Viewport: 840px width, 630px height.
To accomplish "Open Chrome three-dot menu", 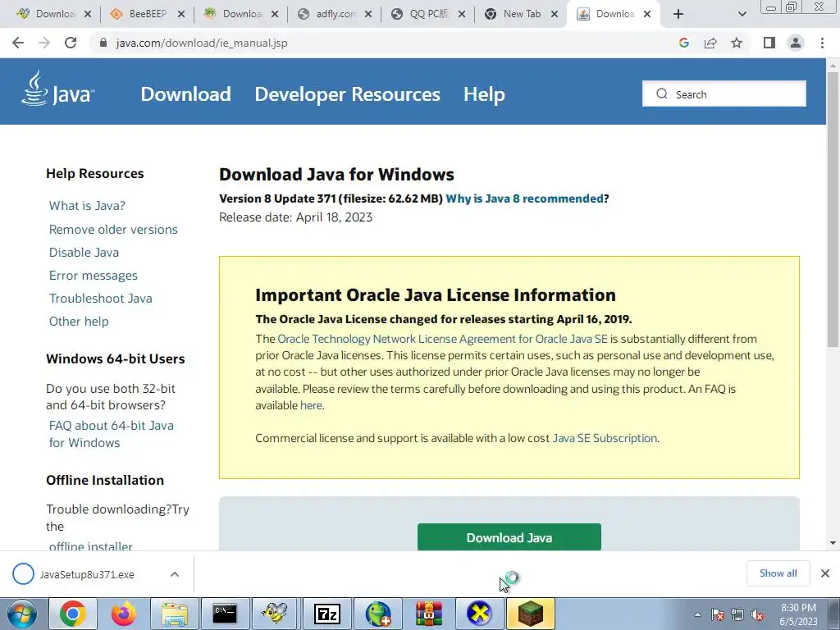I will coord(822,43).
